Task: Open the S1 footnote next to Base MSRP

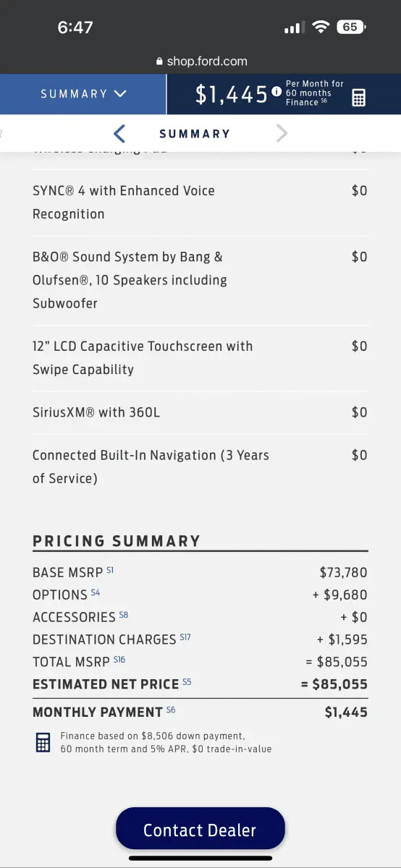Action: [110, 570]
